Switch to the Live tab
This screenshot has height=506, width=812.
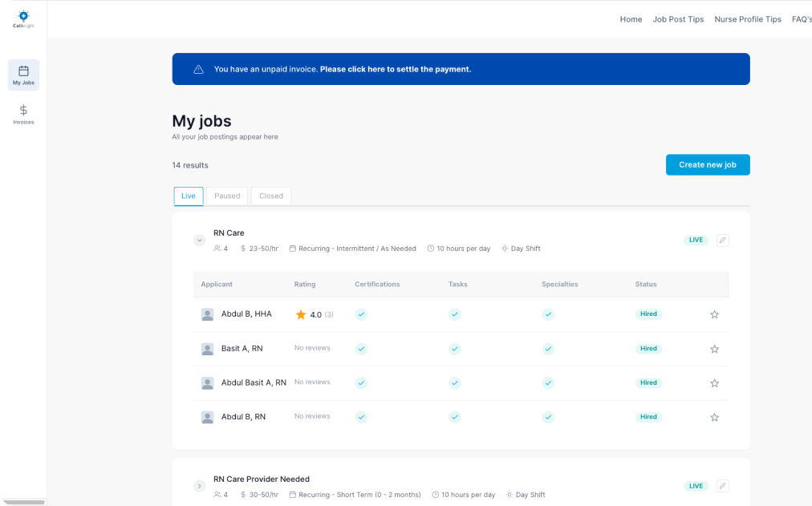(x=189, y=196)
